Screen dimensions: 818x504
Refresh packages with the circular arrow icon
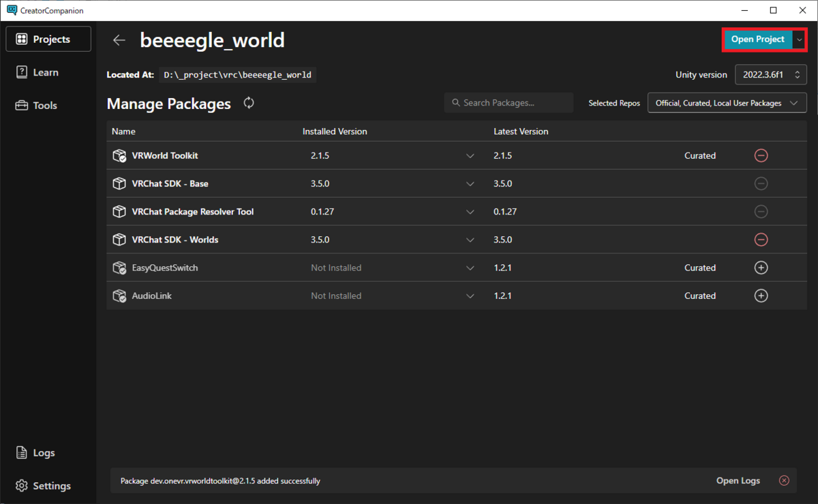point(249,103)
